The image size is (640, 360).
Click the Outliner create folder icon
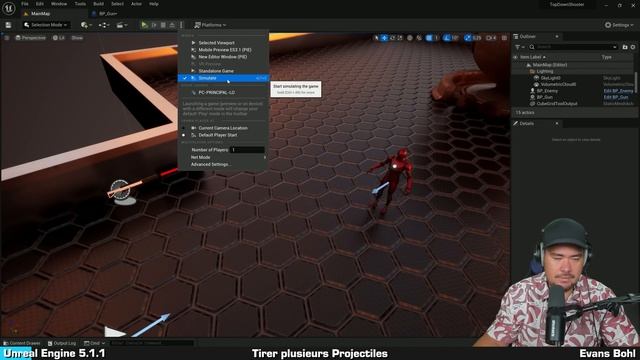tap(625, 47)
